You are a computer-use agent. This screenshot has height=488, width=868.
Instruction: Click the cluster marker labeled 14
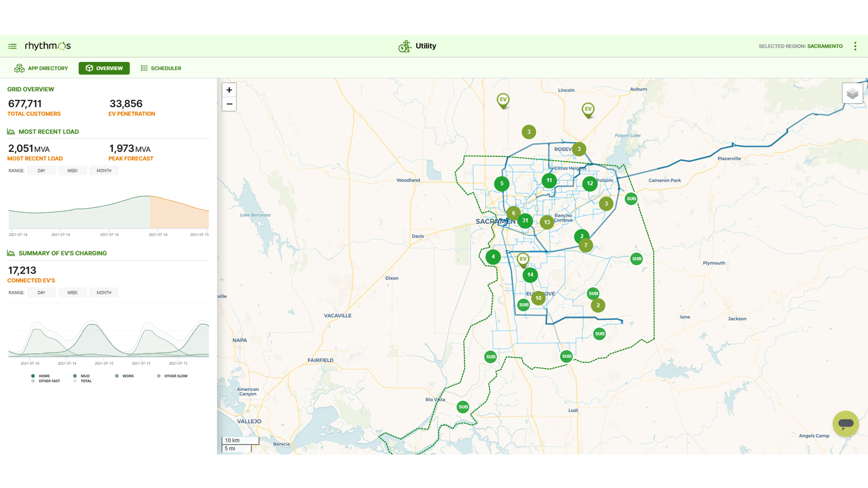pyautogui.click(x=530, y=275)
